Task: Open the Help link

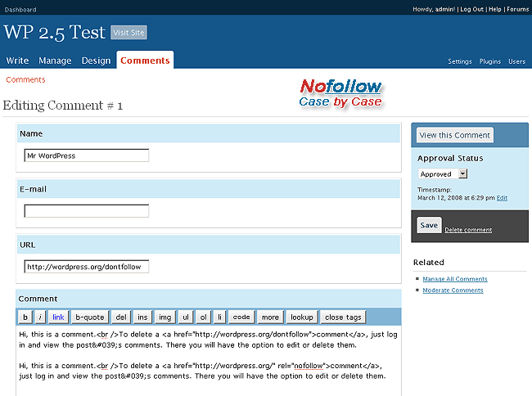Action: point(494,9)
